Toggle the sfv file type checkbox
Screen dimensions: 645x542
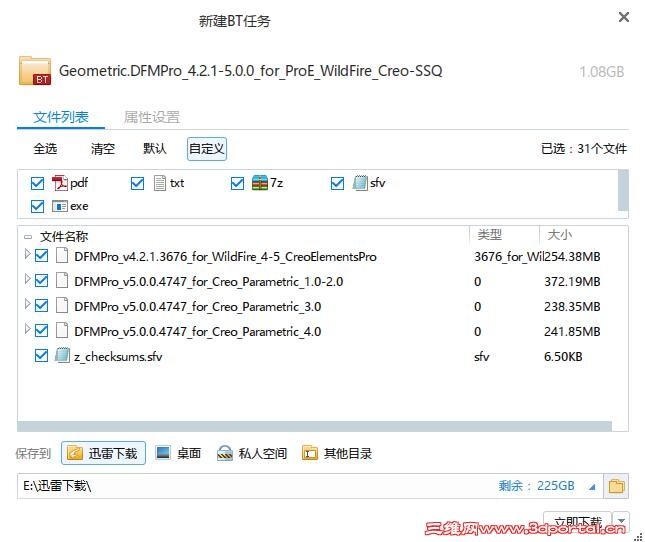pyautogui.click(x=337, y=183)
